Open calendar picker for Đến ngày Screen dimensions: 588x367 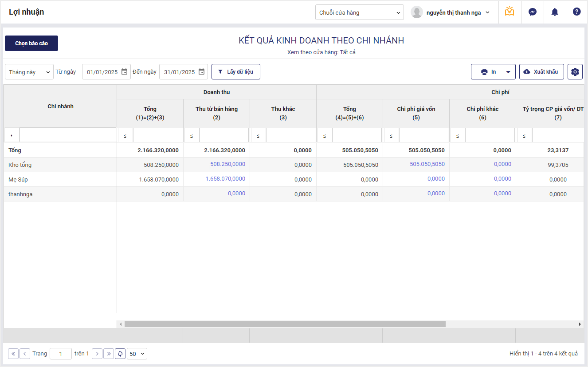click(x=201, y=72)
